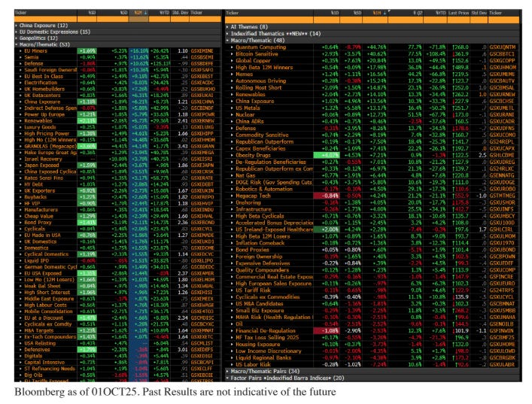Screen dimensions: 532x404
Task: Select the Autonomous Driving row
Action: tap(372, 81)
